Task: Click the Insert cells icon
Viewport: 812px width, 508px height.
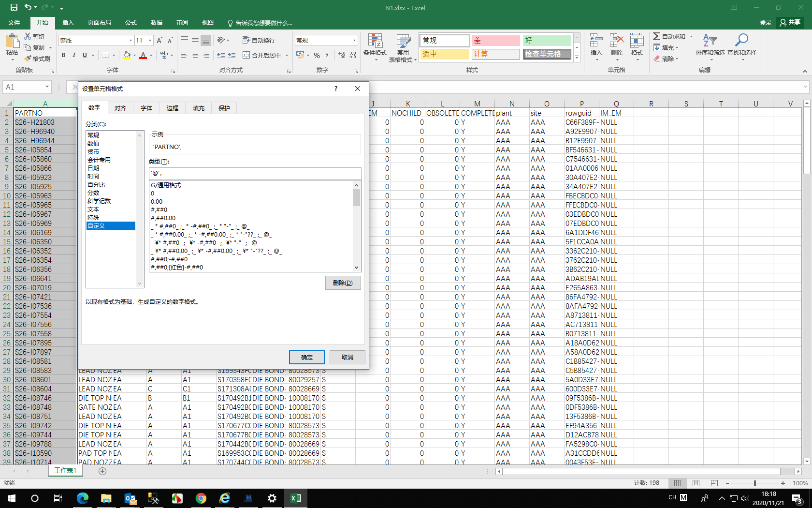Action: (x=596, y=41)
